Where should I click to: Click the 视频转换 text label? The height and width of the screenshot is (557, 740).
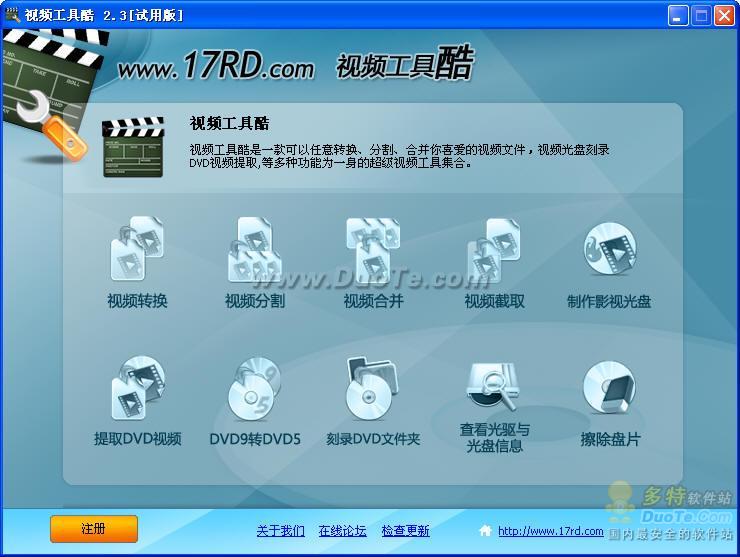tap(137, 301)
